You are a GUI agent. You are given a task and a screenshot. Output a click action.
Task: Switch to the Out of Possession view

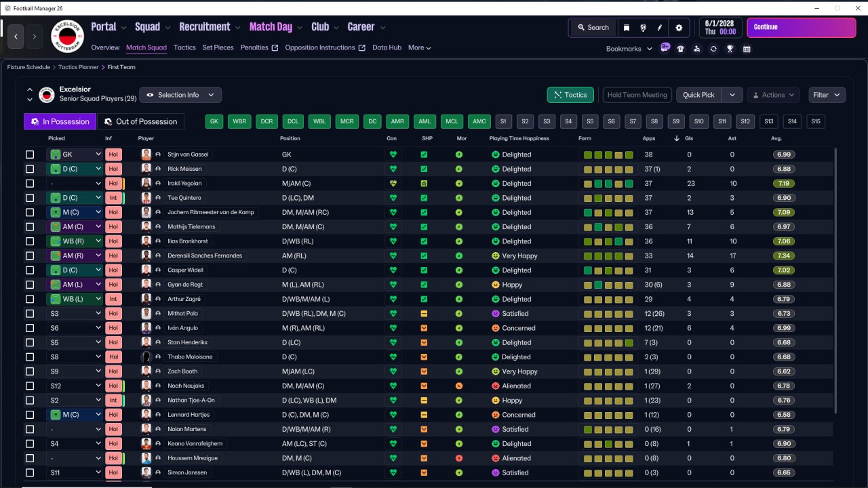coord(141,121)
